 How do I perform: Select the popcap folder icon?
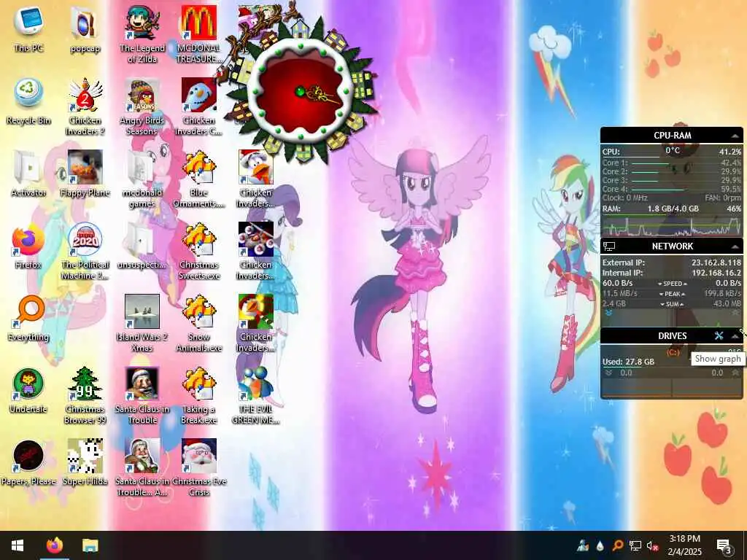(85, 28)
